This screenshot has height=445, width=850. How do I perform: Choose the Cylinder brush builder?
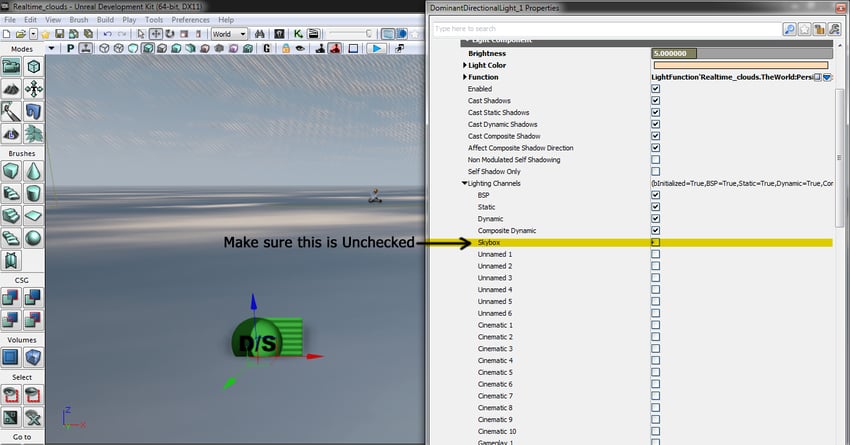tap(34, 194)
